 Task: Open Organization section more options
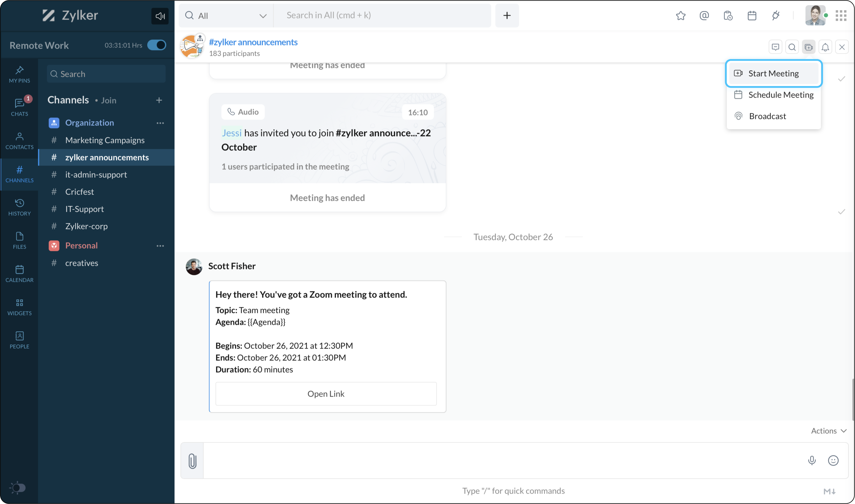point(160,123)
